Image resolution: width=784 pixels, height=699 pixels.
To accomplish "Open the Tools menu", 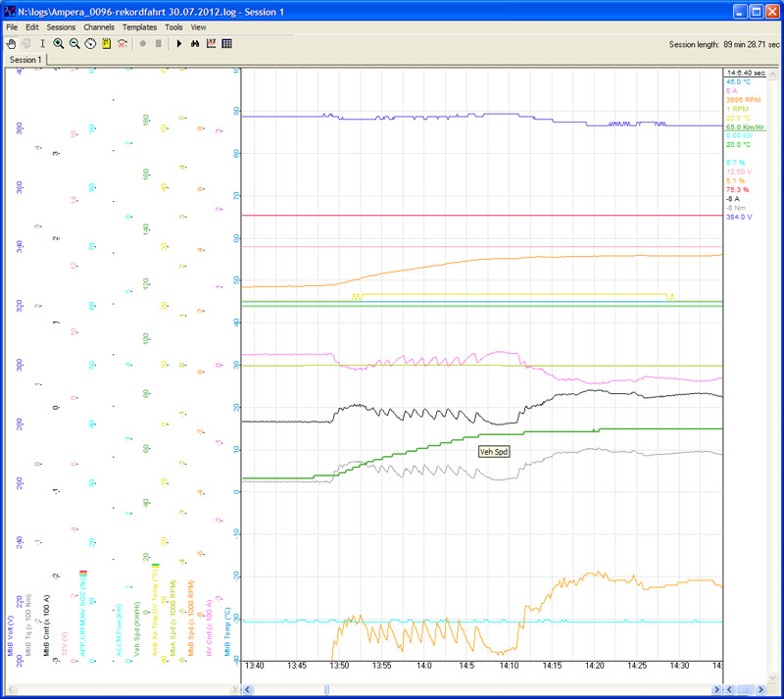I will 173,27.
